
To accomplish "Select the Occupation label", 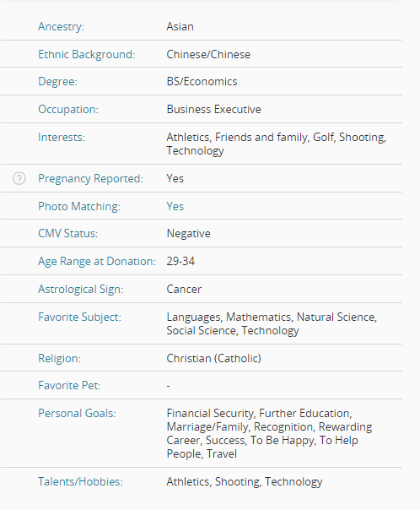I will 68,109.
